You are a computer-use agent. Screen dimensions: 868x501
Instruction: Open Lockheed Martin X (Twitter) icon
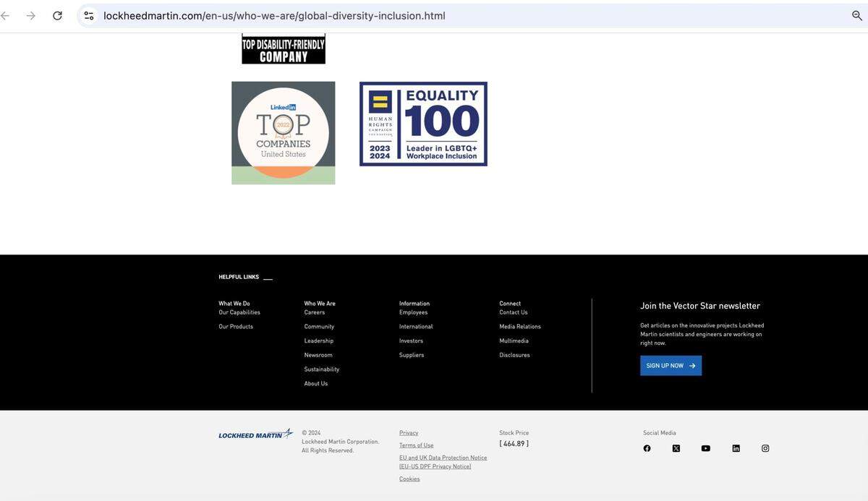676,448
